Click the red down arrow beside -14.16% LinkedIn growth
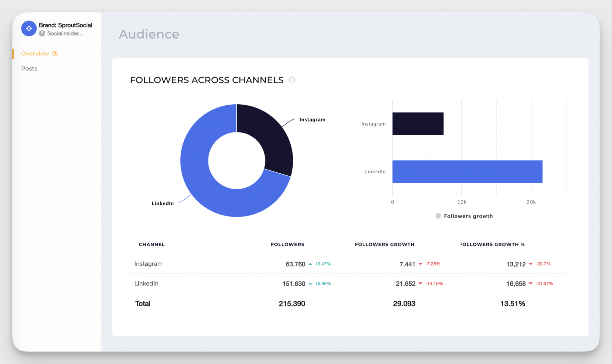The width and height of the screenshot is (612, 364). (420, 283)
